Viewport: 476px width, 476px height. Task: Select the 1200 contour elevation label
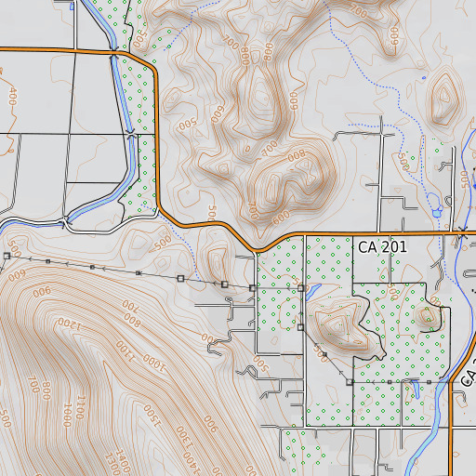(70, 324)
